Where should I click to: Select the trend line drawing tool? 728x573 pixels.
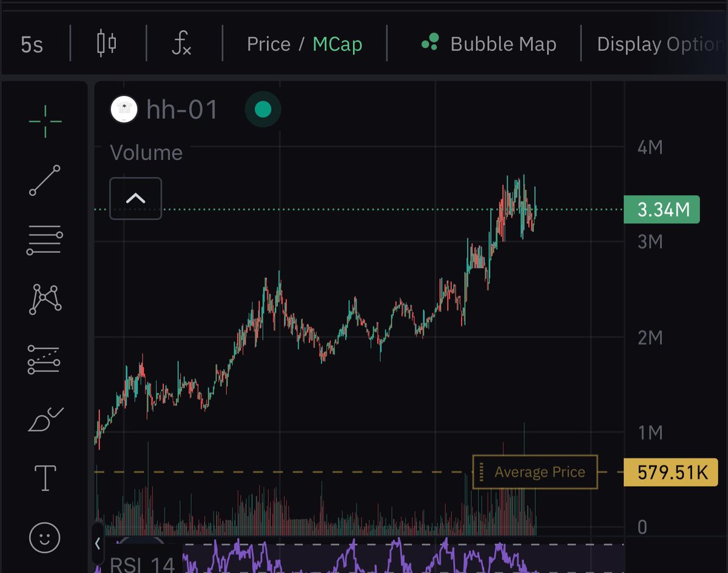(45, 180)
